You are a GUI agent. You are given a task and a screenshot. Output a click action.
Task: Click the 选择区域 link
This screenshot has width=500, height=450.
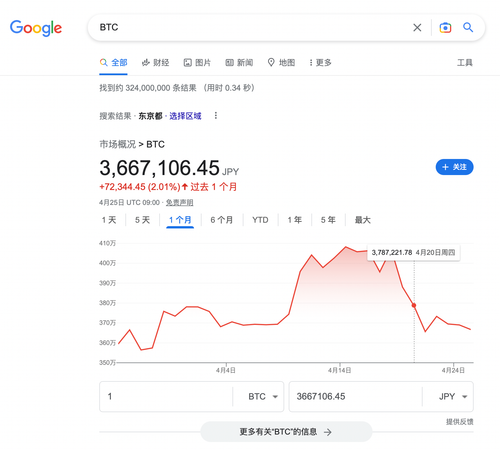click(x=185, y=116)
